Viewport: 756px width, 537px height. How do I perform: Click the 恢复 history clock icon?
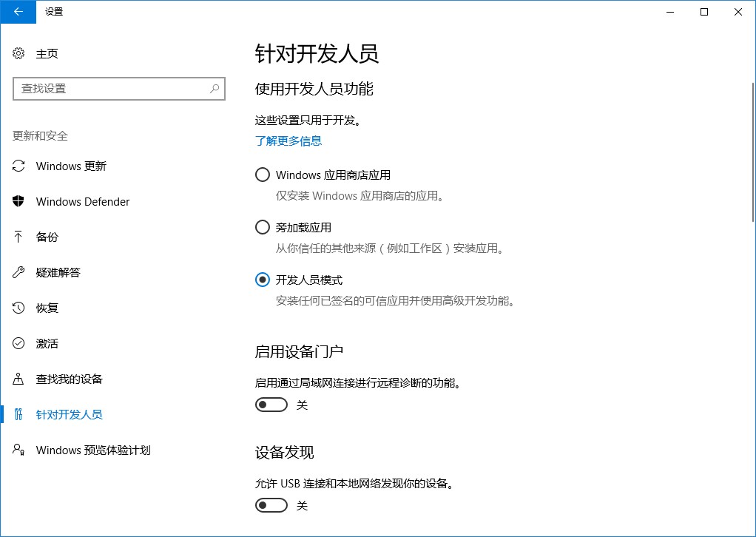(19, 308)
